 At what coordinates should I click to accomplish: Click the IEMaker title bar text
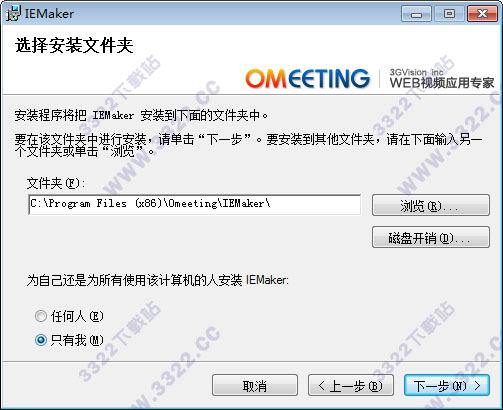pyautogui.click(x=49, y=14)
